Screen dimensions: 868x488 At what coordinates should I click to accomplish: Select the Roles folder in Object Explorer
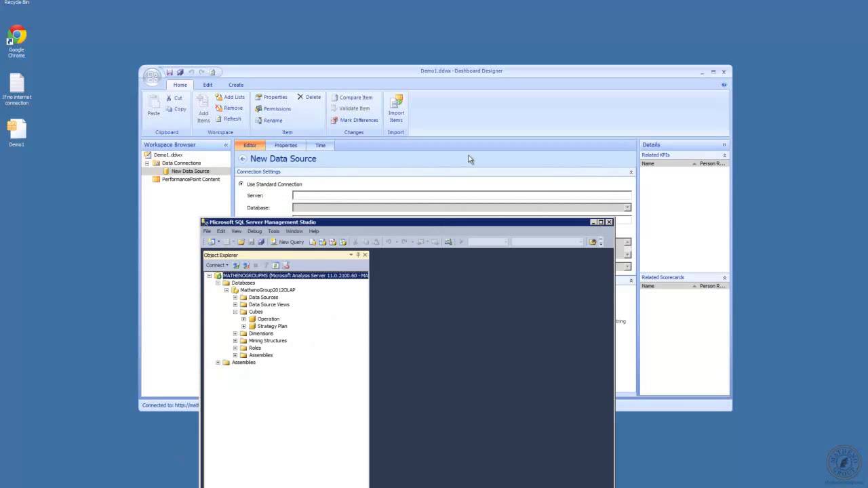tap(254, 348)
